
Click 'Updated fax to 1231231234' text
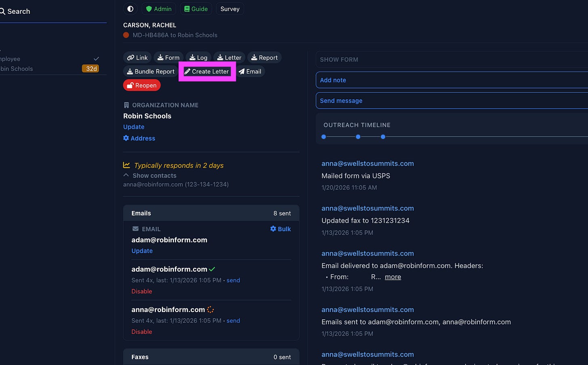pyautogui.click(x=365, y=221)
